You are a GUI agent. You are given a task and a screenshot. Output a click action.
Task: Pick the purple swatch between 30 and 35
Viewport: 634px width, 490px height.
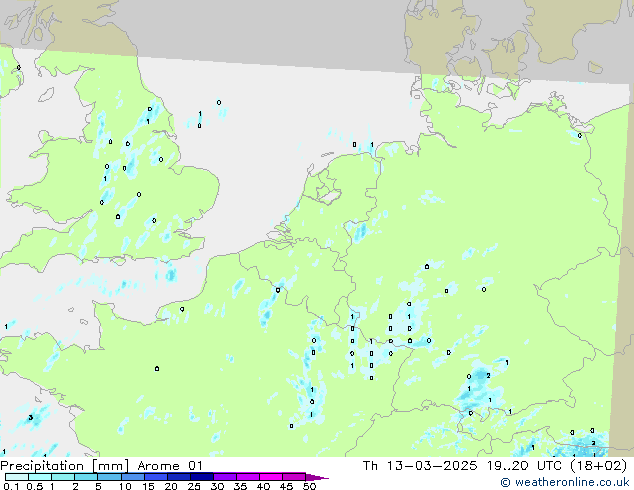(225, 477)
